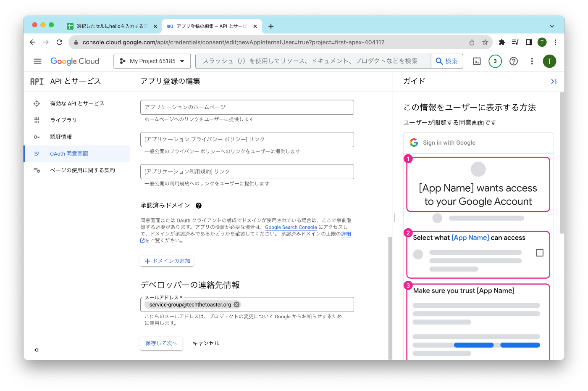
Task: Select 認証情報 in the sidebar
Action: pyautogui.click(x=77, y=137)
